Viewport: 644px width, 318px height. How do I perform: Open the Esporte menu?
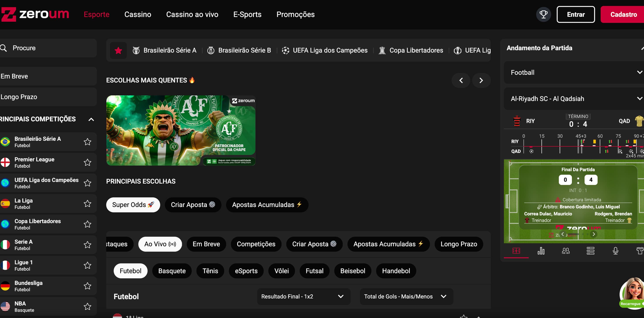point(97,14)
